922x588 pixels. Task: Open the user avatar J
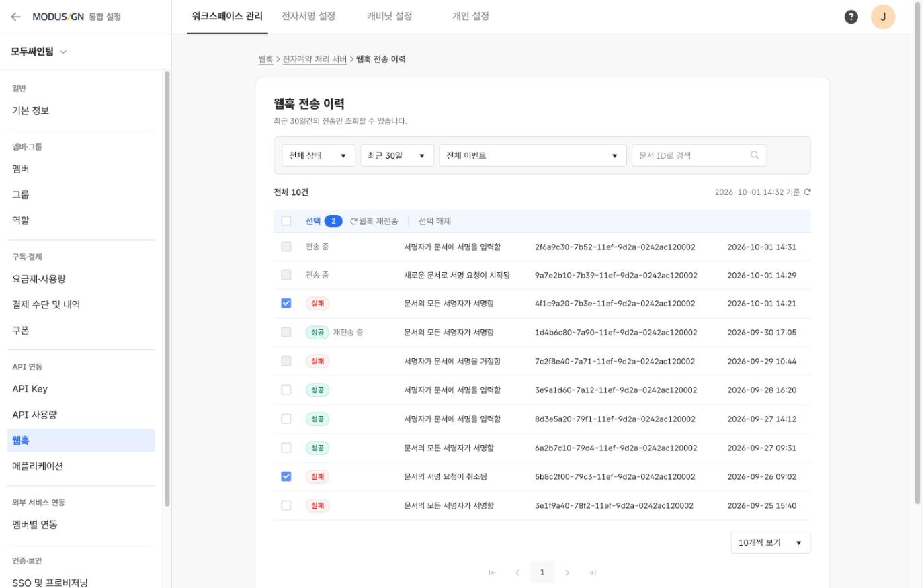point(883,17)
